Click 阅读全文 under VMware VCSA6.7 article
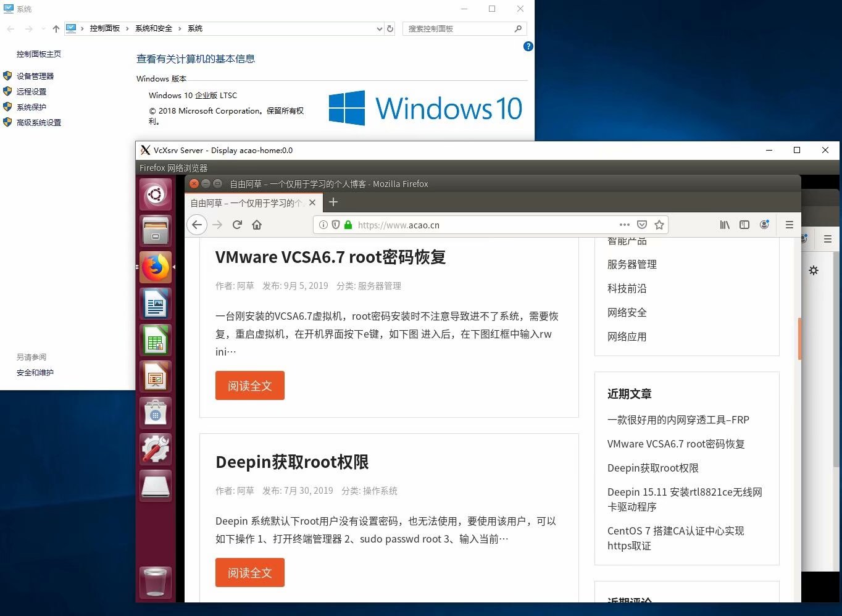The image size is (842, 616). tap(250, 386)
